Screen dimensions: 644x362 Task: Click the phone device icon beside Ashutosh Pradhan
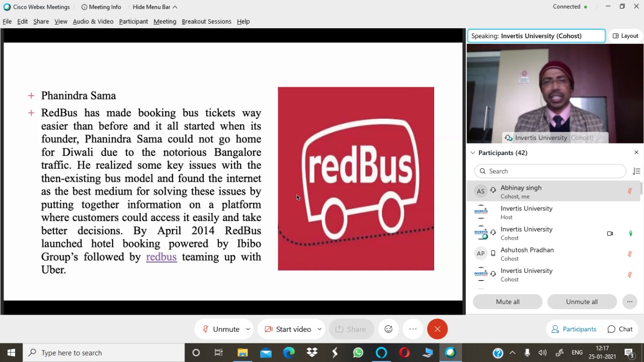point(493,253)
